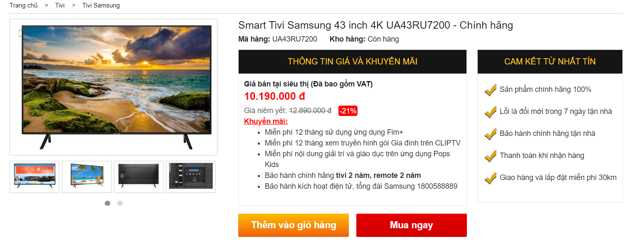Select the smart hub screen thumbnail
Image resolution: width=644 pixels, height=244 pixels.
35,177
